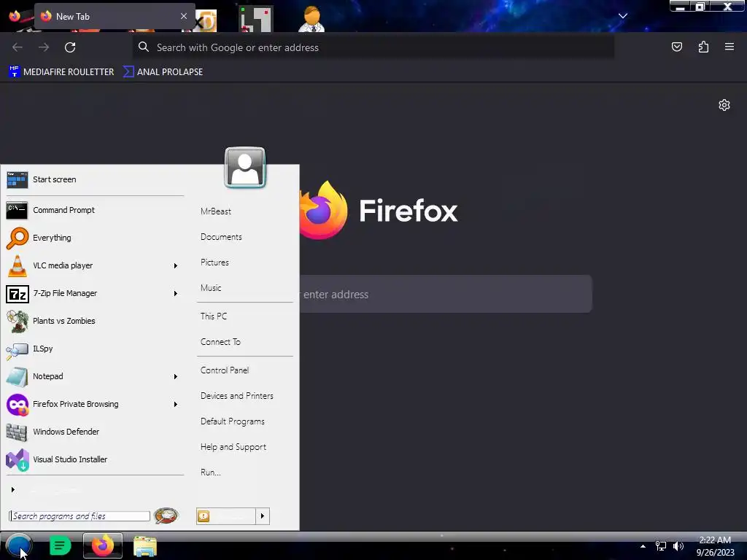Viewport: 747px width, 560px height.
Task: Open new tab personalize gear icon
Action: (x=724, y=105)
